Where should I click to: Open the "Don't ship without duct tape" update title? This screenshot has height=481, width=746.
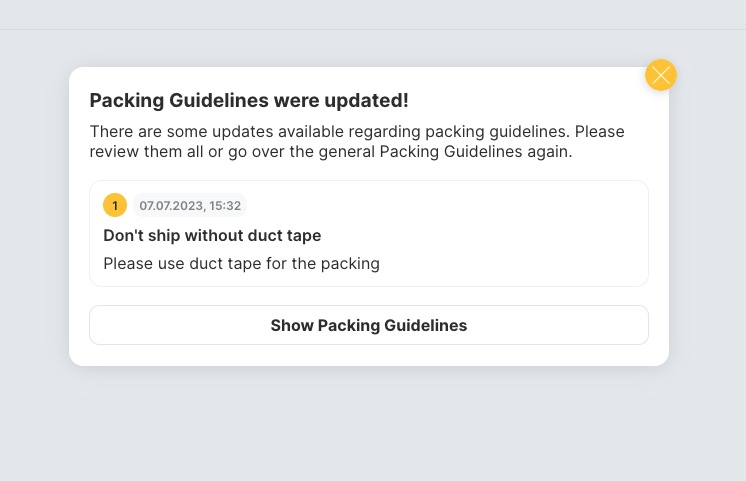click(x=212, y=236)
